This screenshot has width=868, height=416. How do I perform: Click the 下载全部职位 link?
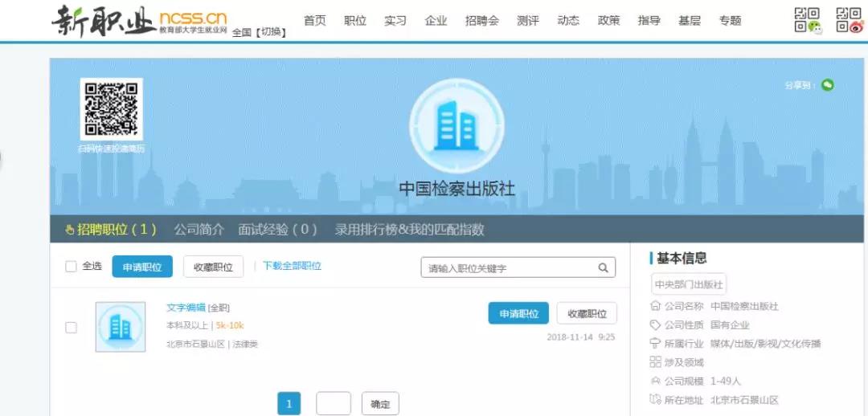click(292, 266)
